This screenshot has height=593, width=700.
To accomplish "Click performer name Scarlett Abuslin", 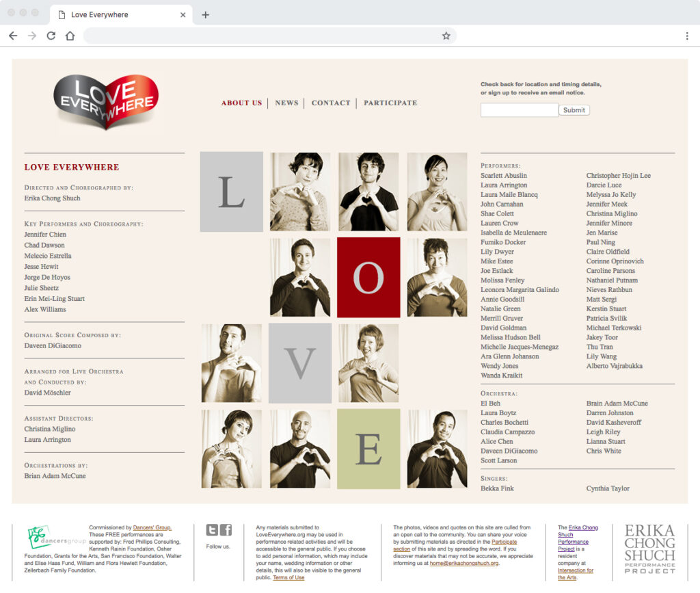I will (504, 176).
